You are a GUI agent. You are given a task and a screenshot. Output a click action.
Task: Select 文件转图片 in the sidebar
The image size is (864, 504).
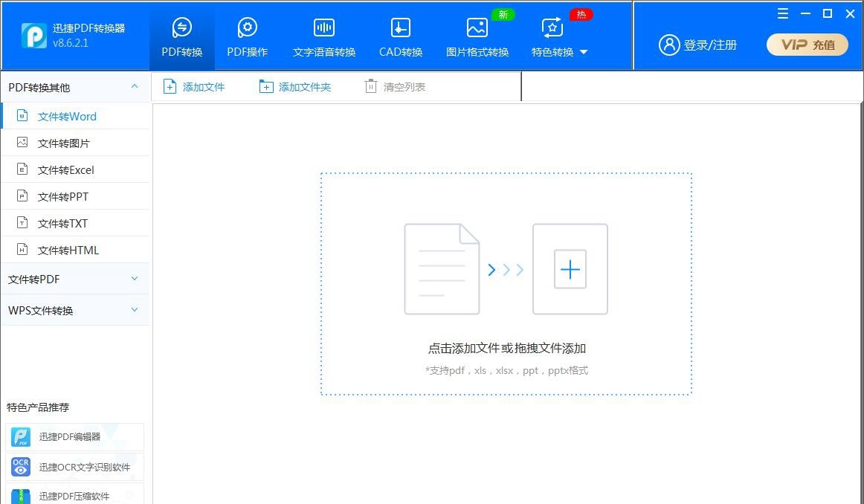[x=75, y=143]
